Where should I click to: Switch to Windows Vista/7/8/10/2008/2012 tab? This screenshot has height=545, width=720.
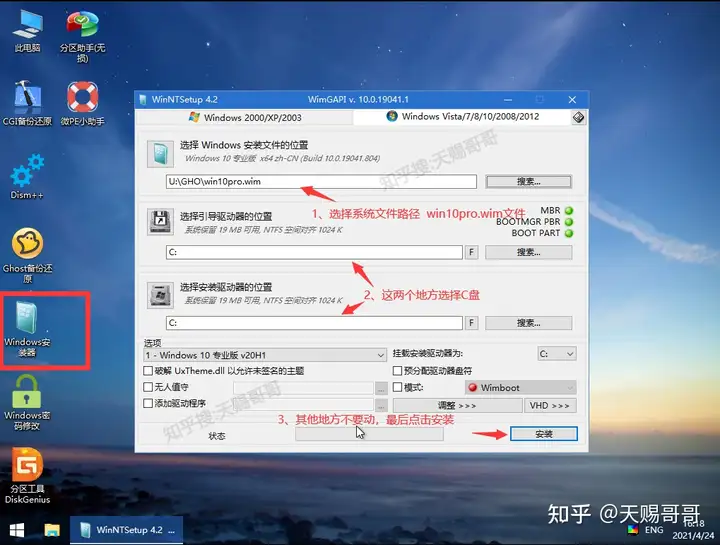[x=462, y=117]
